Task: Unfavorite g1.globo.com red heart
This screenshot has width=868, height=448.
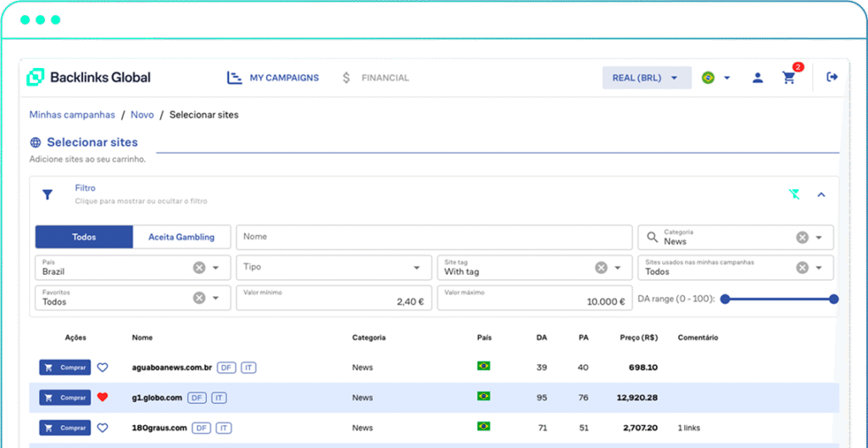Action: click(x=103, y=397)
